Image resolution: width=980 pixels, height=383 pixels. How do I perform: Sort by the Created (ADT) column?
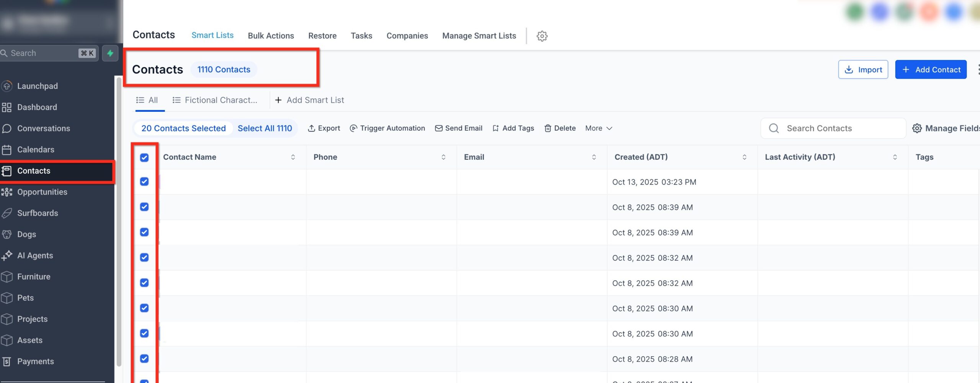click(744, 157)
